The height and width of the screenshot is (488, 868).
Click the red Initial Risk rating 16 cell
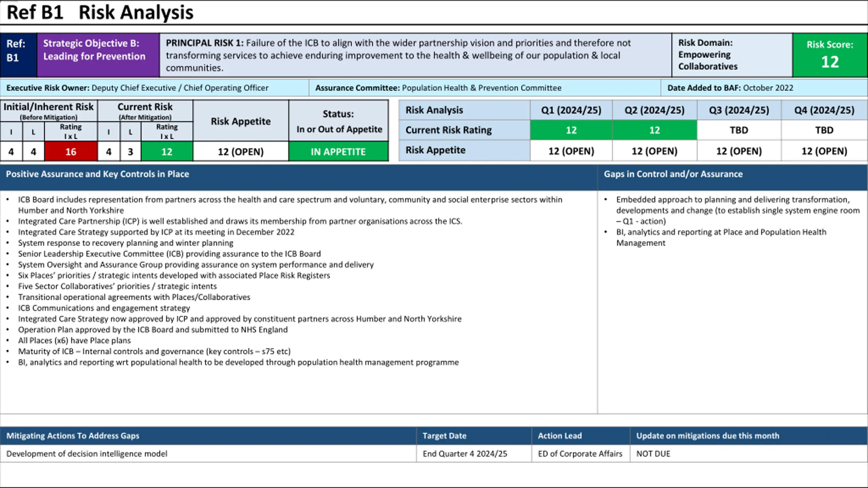pyautogui.click(x=71, y=151)
